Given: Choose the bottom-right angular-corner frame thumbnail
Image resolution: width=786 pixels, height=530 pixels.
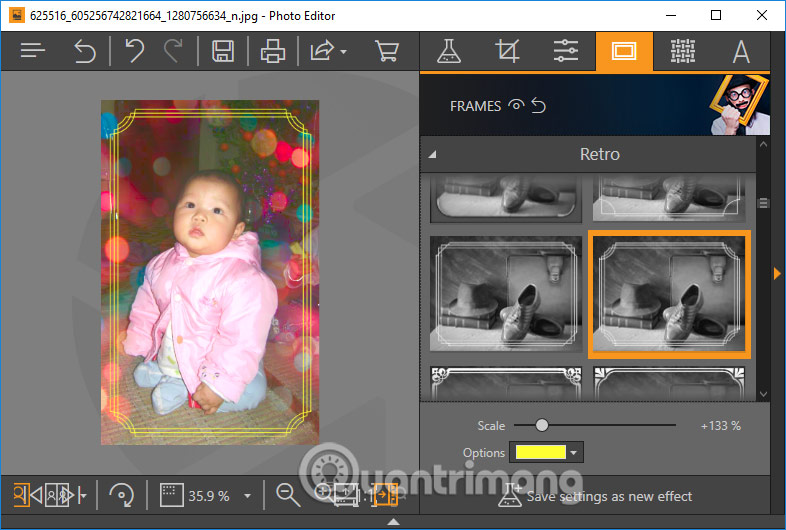Looking at the screenshot, I should coord(669,383).
